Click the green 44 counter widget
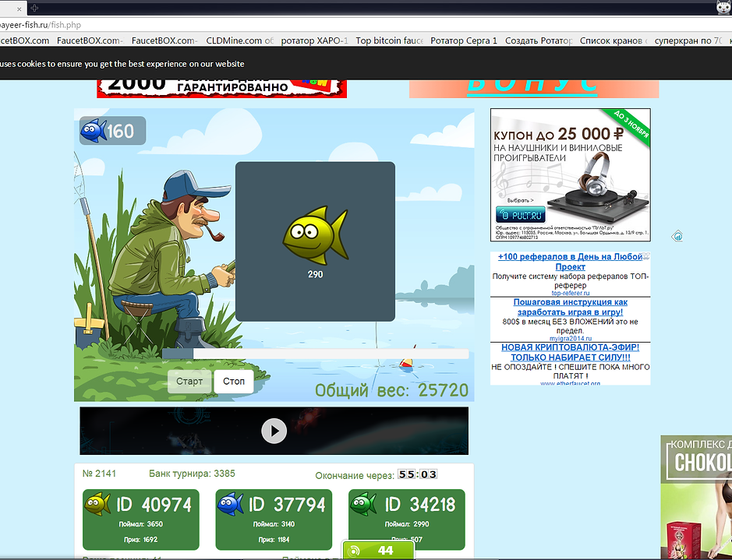The width and height of the screenshot is (732, 560). coord(379,550)
